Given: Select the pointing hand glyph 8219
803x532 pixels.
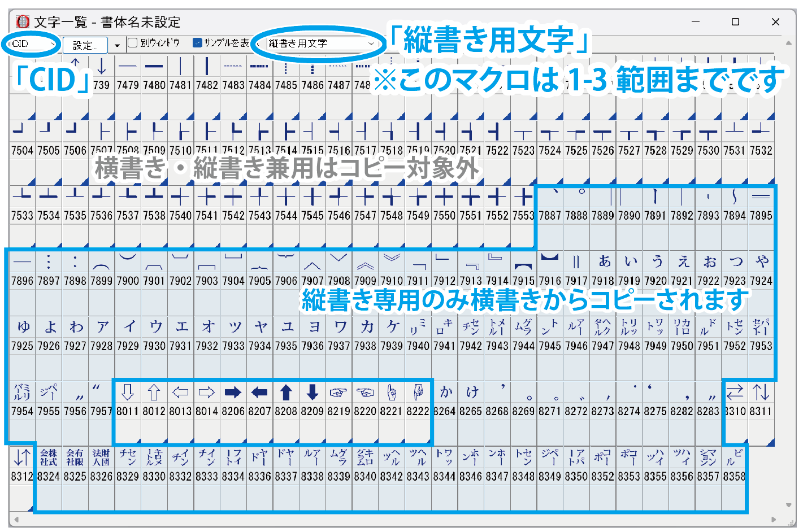Looking at the screenshot, I should pyautogui.click(x=338, y=393).
